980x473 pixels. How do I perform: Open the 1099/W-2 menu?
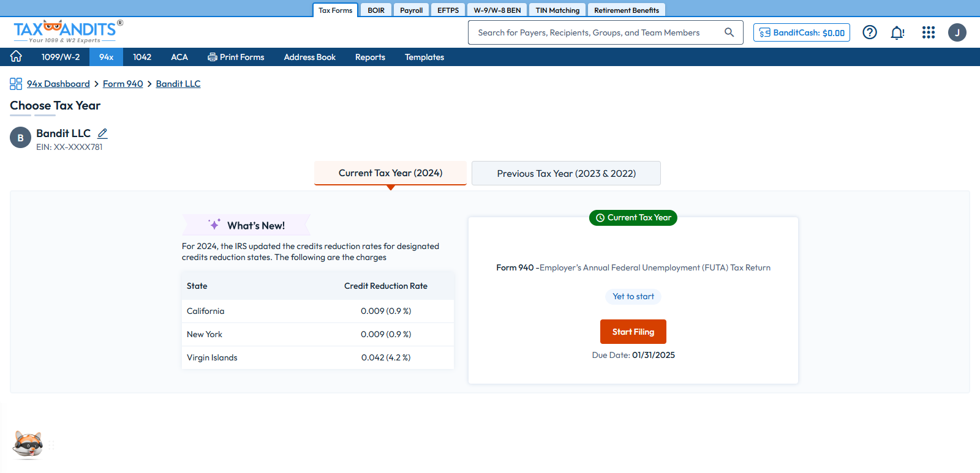click(60, 57)
